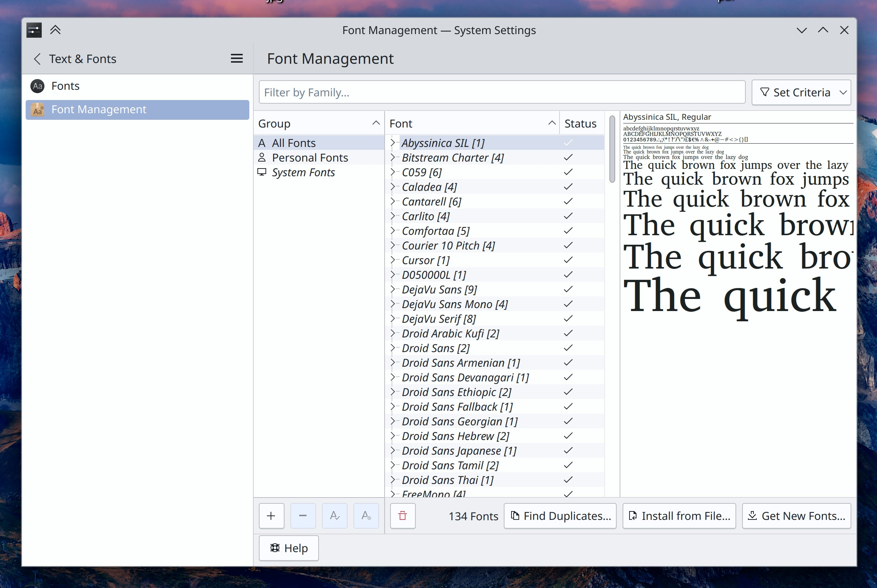The height and width of the screenshot is (588, 877).
Task: Select Fonts in the sidebar
Action: tap(65, 86)
